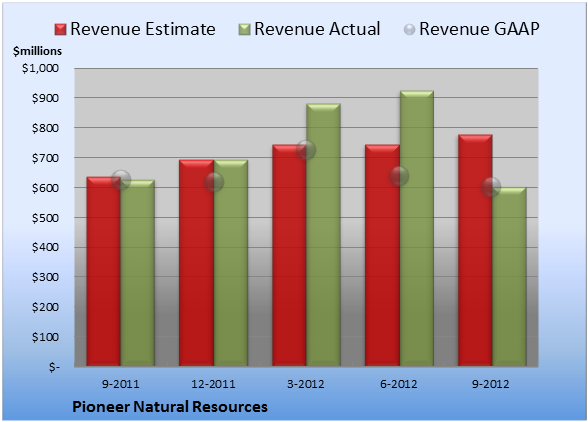Select the 'Revenue Estimate' legend label
Screen dimensions: 588x422
pos(143,29)
